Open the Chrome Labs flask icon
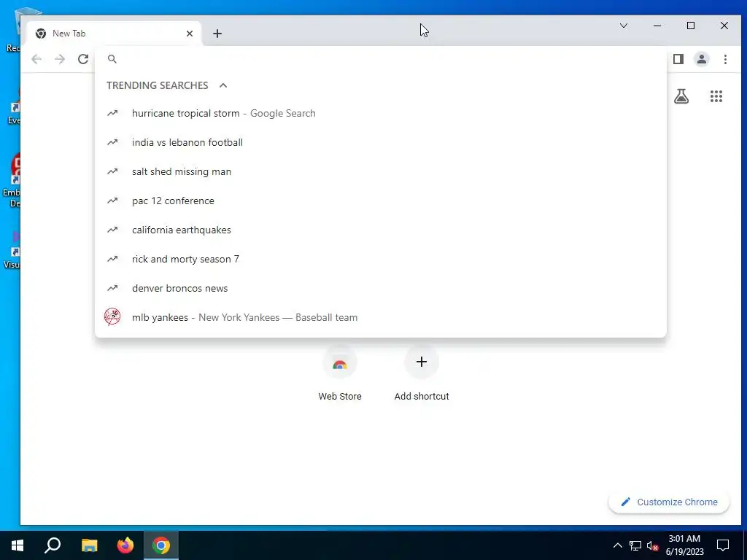747x560 pixels. 681,96
